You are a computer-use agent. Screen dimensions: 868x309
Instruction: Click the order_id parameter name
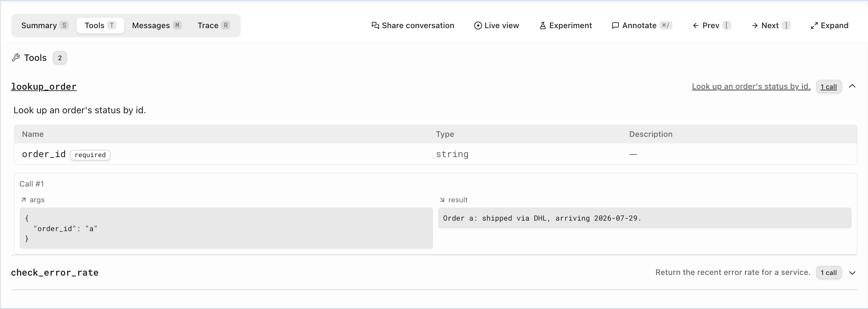pyautogui.click(x=44, y=154)
